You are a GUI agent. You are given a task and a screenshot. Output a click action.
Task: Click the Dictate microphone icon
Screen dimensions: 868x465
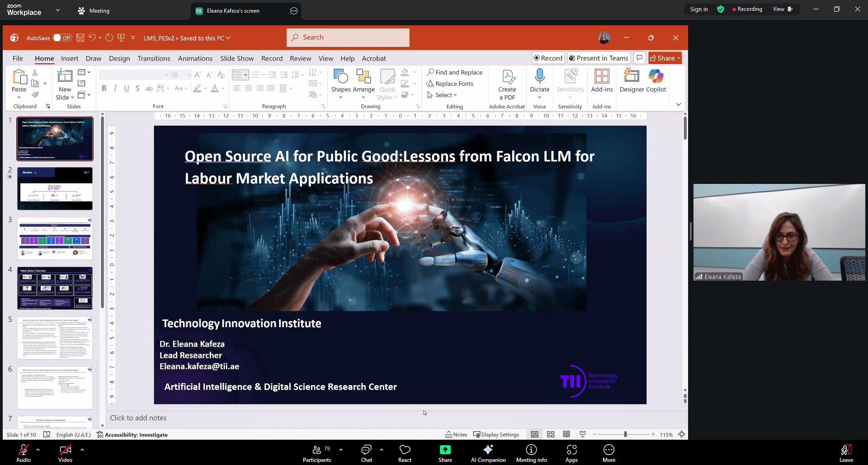click(539, 76)
